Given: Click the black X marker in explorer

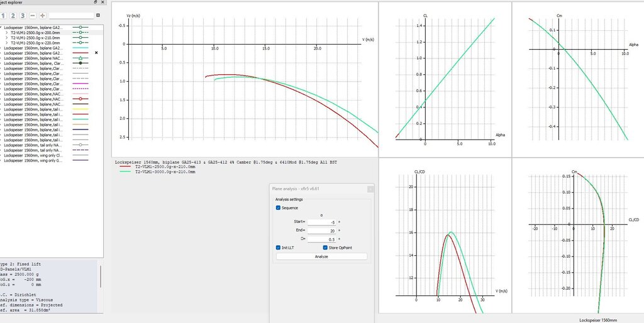Looking at the screenshot, I should click(x=96, y=53).
